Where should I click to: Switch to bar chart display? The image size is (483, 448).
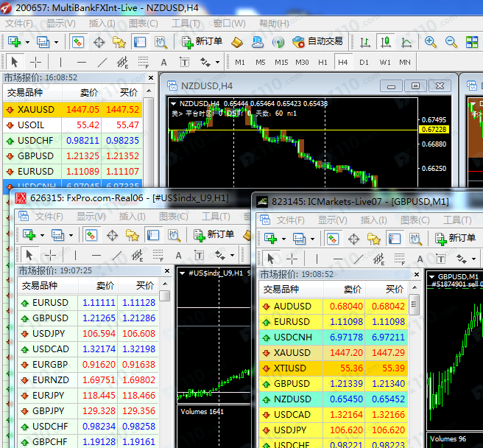coord(366,42)
